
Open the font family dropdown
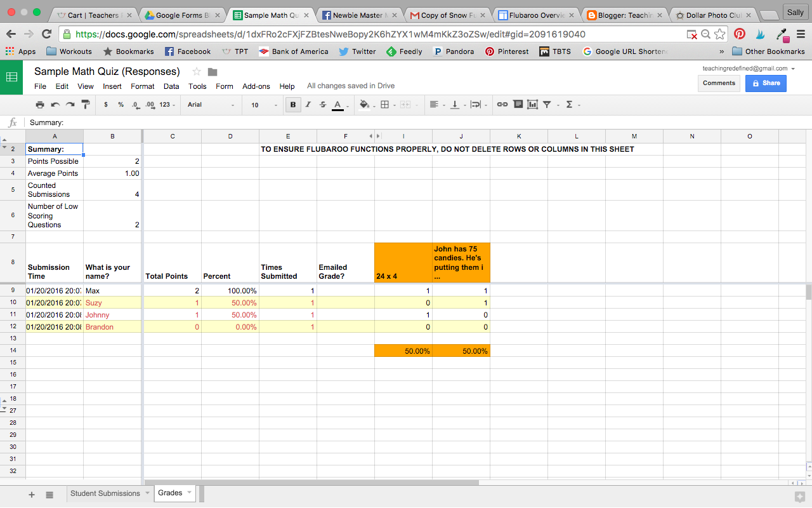[209, 104]
